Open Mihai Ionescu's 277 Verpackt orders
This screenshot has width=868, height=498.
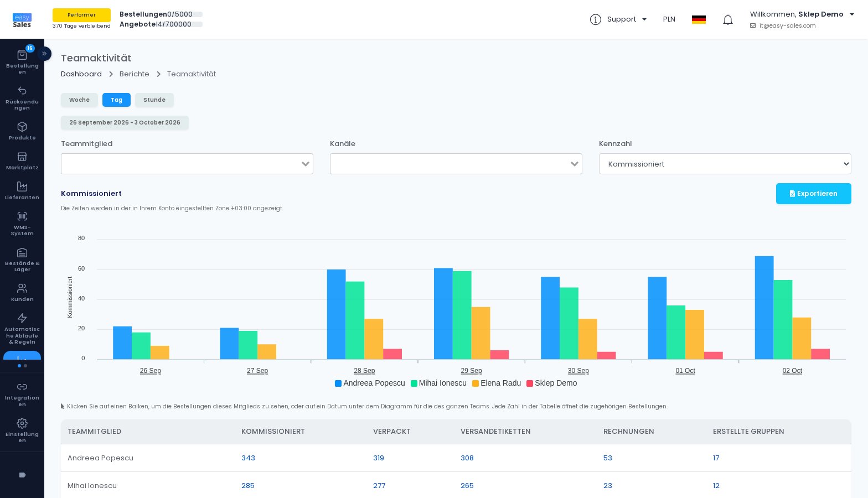379,486
